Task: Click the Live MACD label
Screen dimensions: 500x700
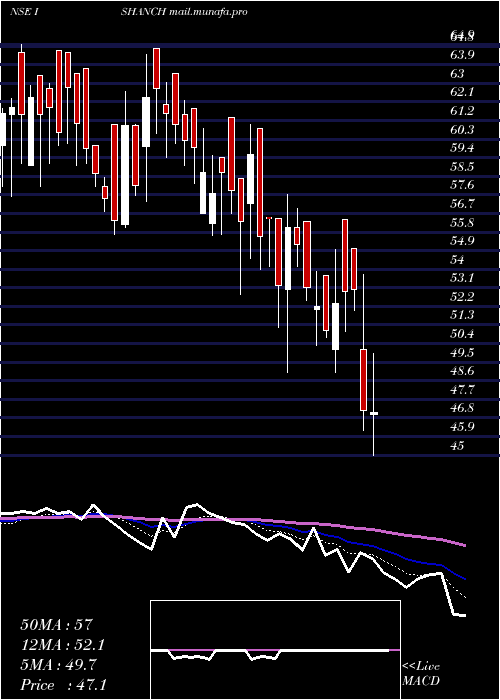Action: pos(421,674)
